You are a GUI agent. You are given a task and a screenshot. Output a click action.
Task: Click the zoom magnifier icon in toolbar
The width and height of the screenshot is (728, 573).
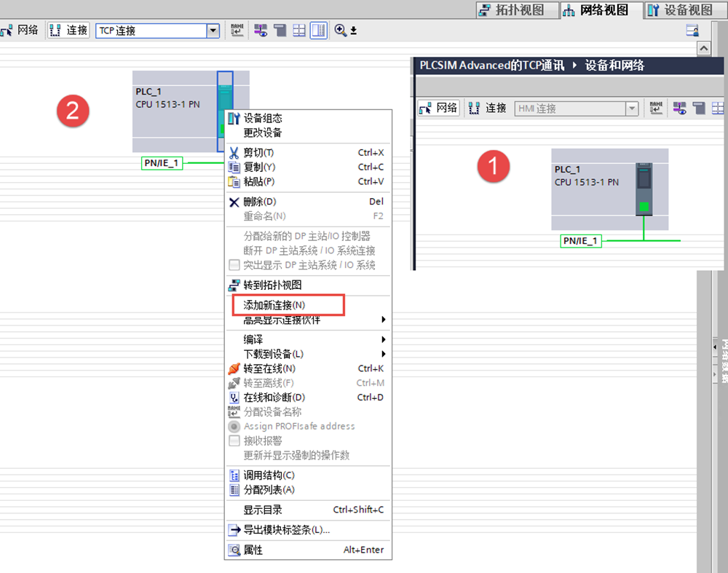click(x=341, y=31)
